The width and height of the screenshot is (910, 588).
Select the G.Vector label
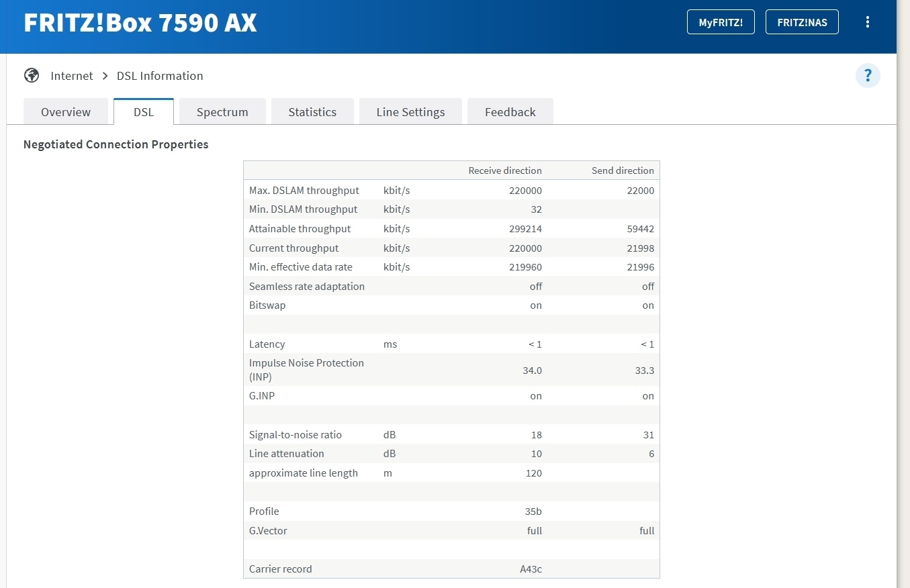pos(268,531)
